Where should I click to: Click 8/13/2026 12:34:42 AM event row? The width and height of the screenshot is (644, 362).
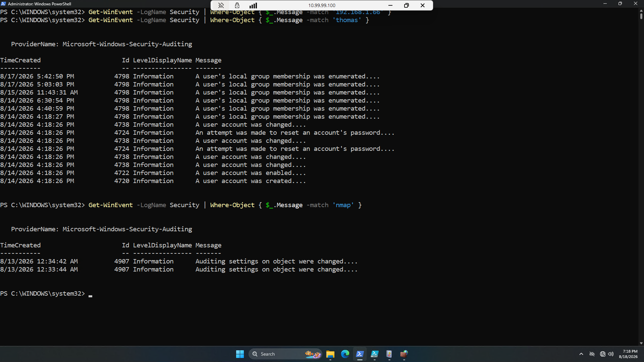point(179,261)
